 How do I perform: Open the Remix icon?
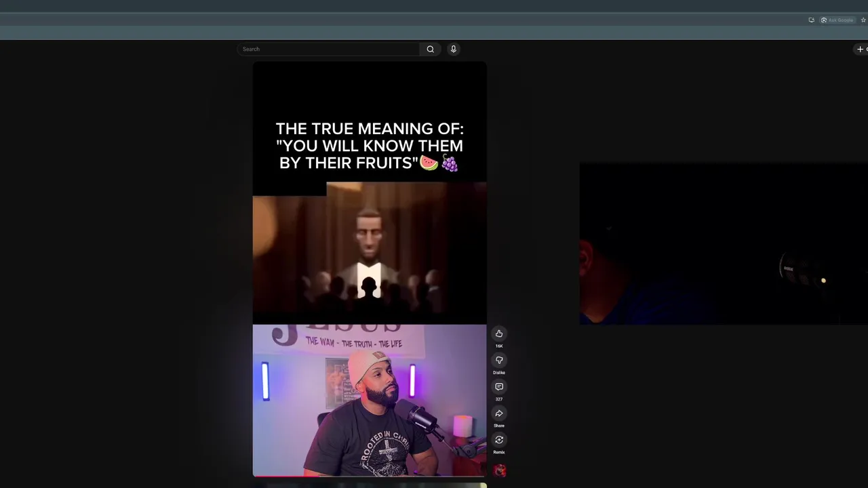499,440
